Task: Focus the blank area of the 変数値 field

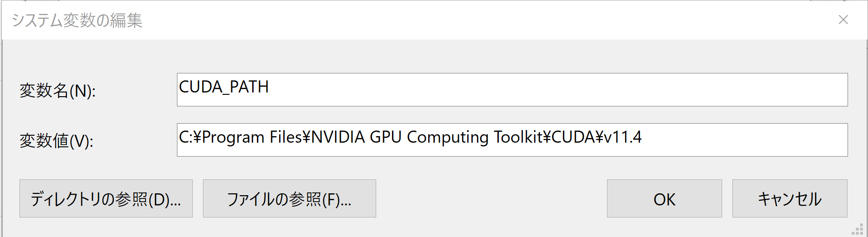Action: pos(743,140)
